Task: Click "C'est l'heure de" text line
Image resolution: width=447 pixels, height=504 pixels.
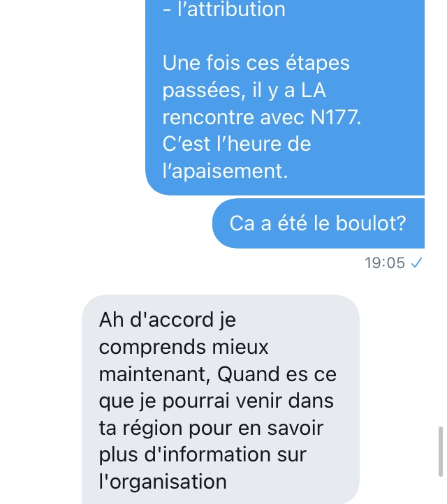Action: [237, 144]
